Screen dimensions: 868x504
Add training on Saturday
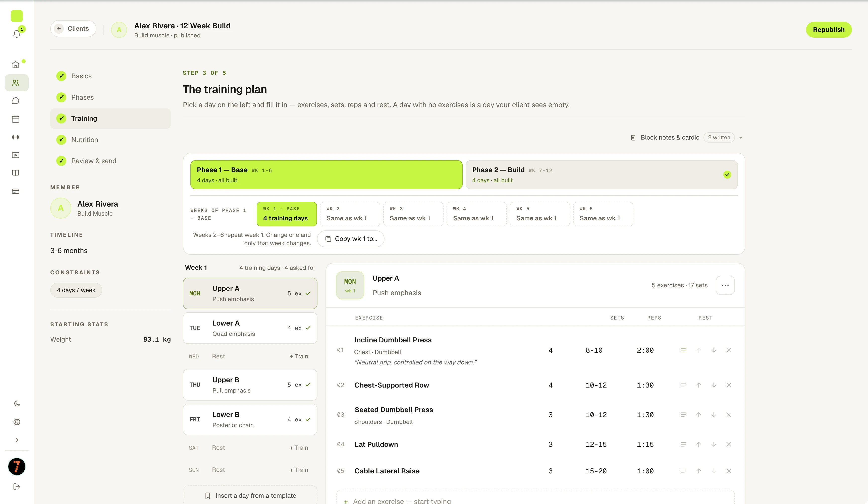(x=299, y=448)
